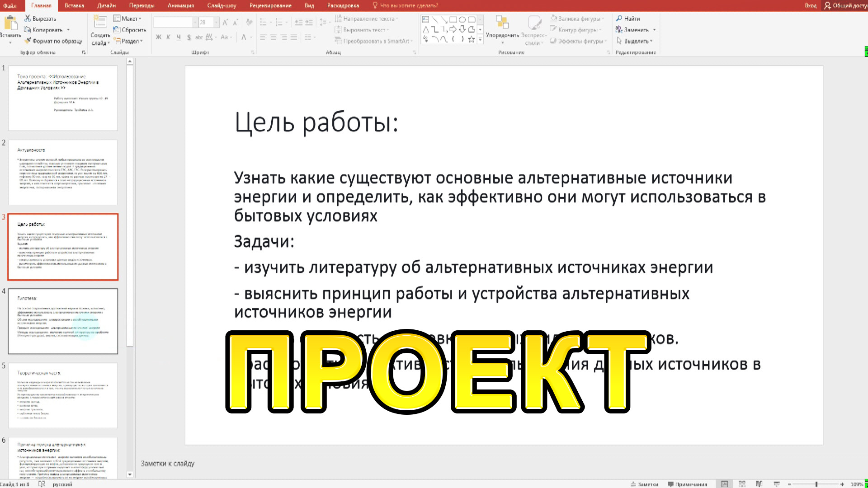Click the Slide Sorter view icon

[x=742, y=483]
